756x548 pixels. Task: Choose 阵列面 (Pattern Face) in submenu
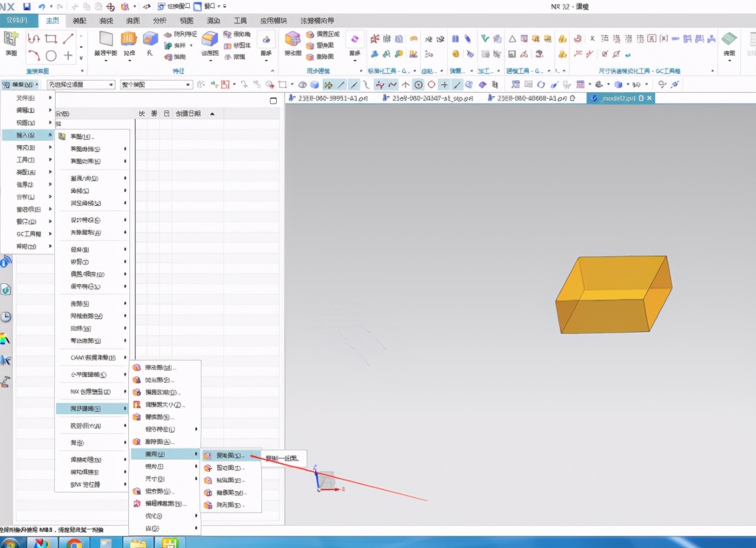[231, 505]
